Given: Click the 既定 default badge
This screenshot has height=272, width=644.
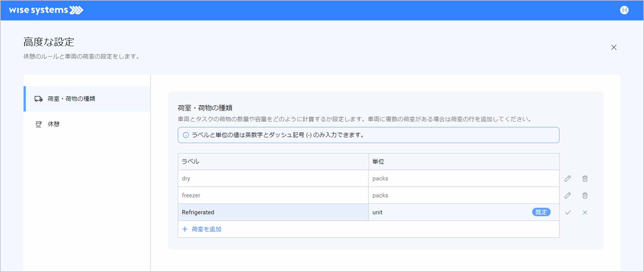Looking at the screenshot, I should 541,212.
